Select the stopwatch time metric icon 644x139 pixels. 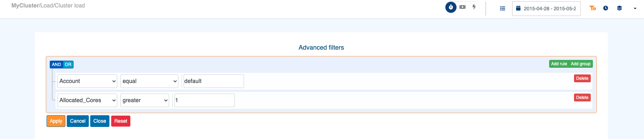pos(451,7)
